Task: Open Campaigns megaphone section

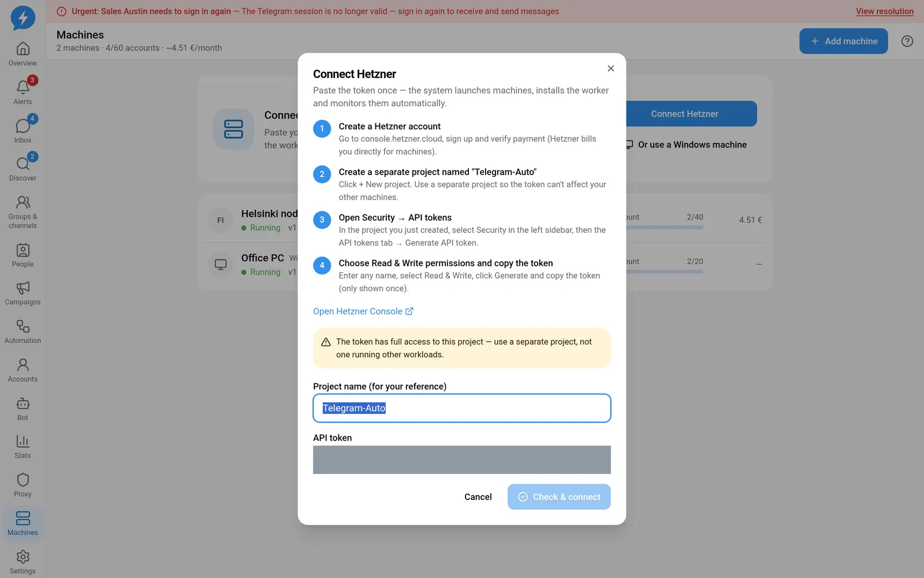Action: (23, 294)
